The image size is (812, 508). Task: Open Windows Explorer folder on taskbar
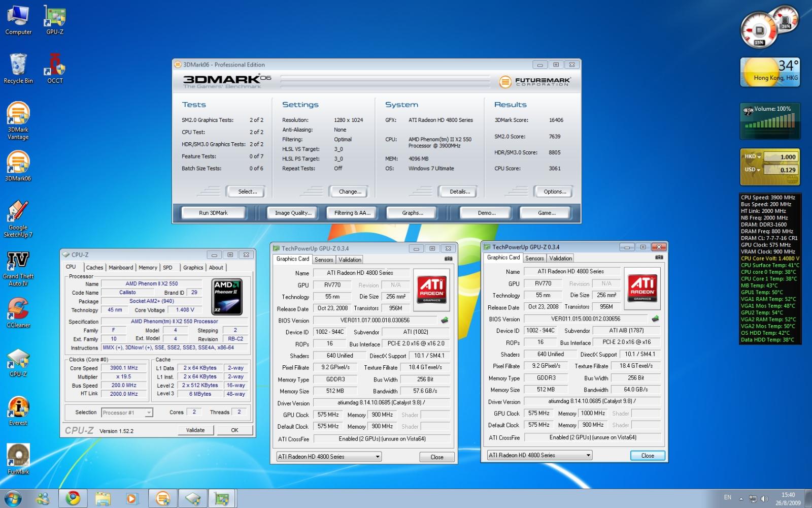(103, 498)
